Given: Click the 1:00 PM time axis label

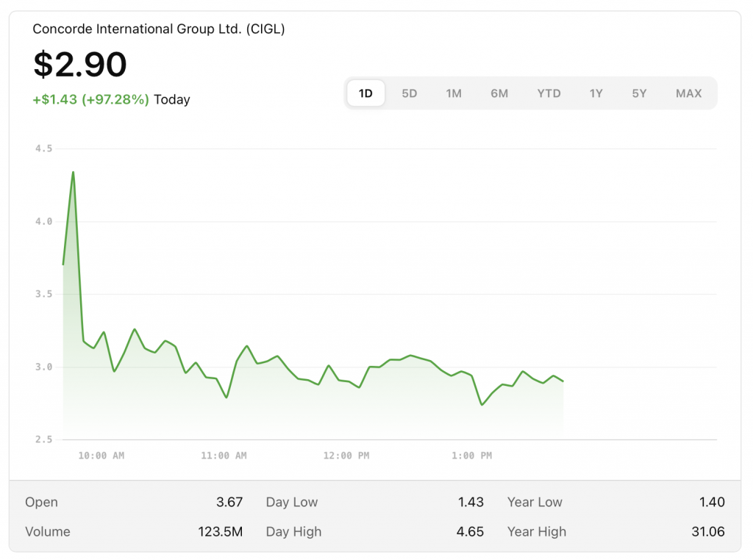Looking at the screenshot, I should [471, 456].
